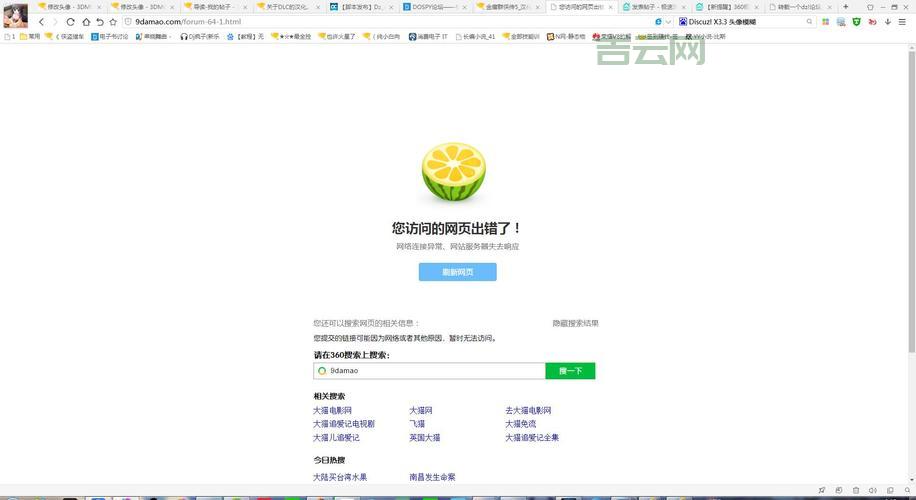Switch to the 【脚本发布】 tab
The image size is (916, 500).
tap(361, 7)
